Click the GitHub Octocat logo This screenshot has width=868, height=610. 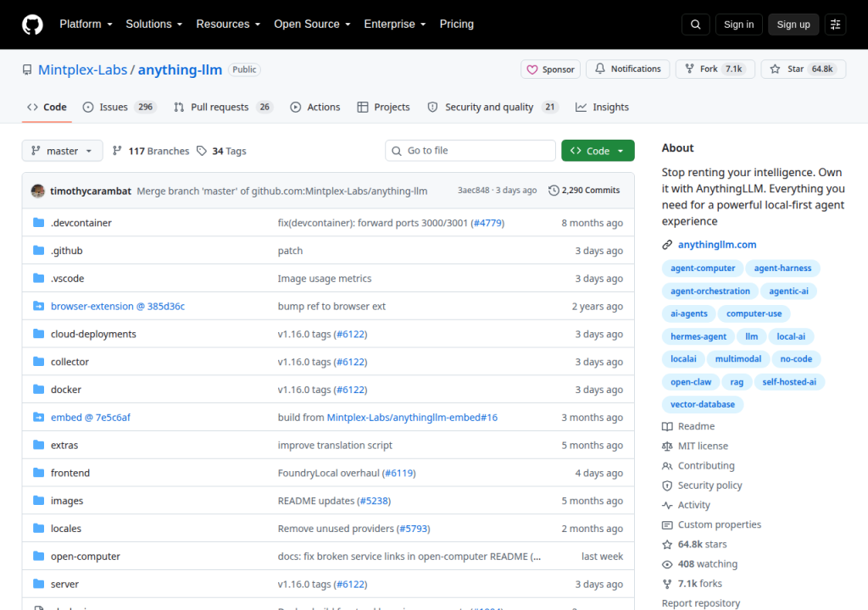pos(33,25)
